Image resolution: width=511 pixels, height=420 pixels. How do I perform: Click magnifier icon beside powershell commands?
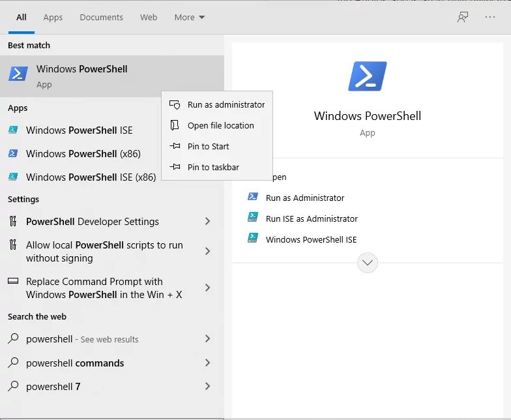(x=13, y=363)
